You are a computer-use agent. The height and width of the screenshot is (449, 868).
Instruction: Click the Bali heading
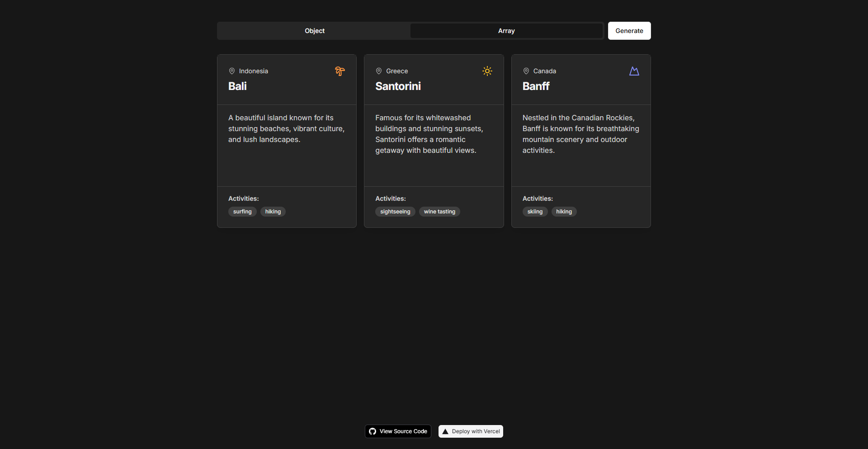pyautogui.click(x=237, y=86)
